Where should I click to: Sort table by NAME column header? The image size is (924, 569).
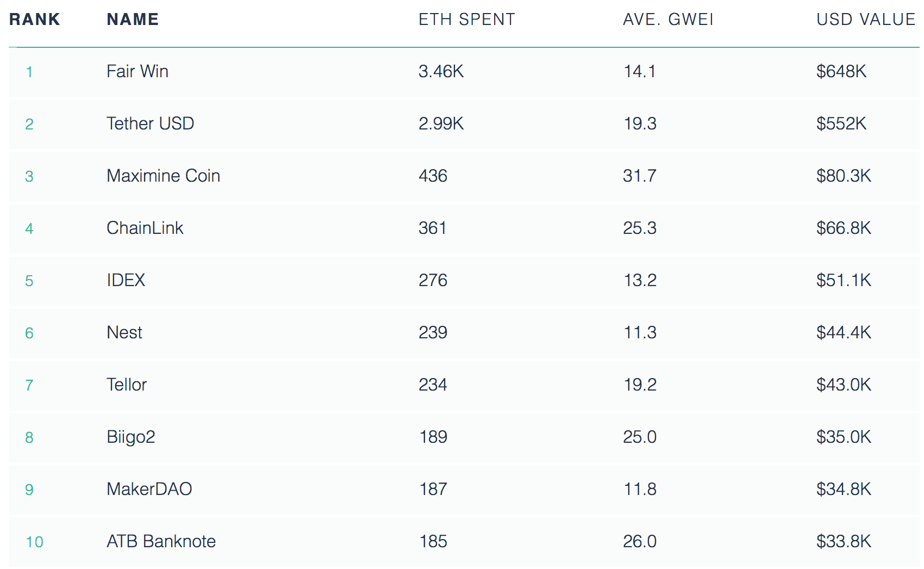(133, 20)
